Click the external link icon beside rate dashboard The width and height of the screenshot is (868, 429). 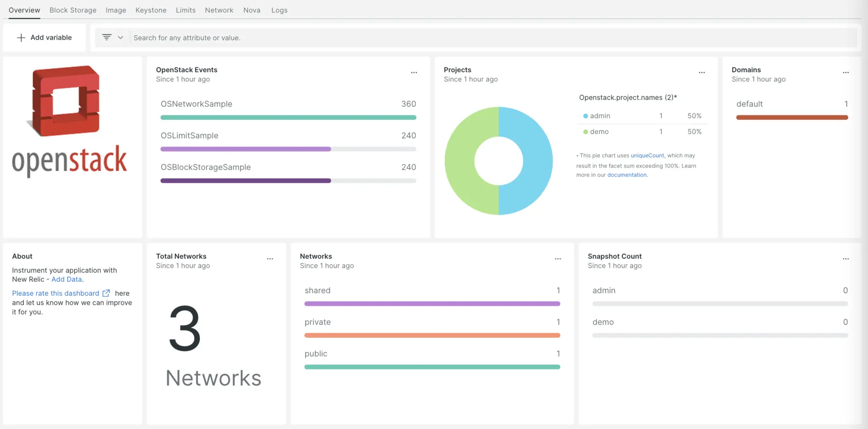click(106, 293)
